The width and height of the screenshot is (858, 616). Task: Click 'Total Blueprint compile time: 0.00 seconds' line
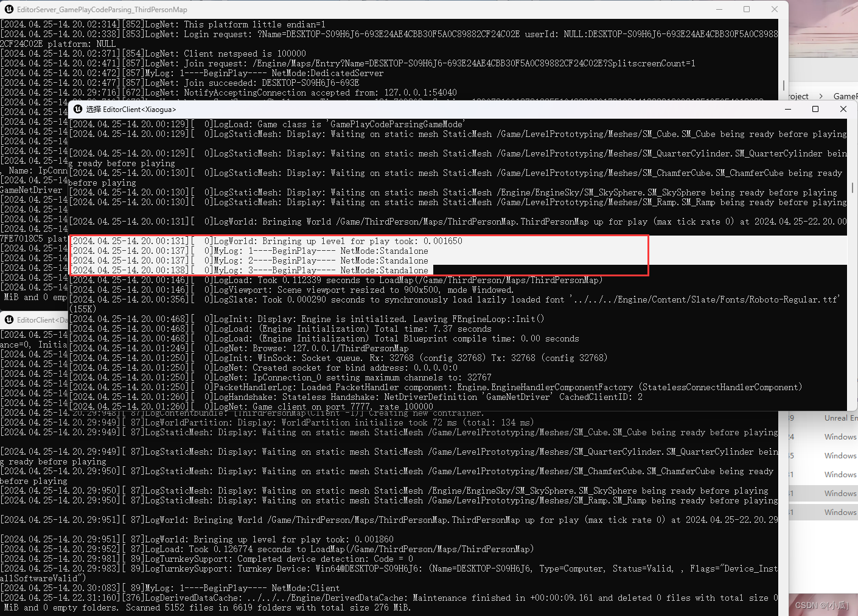(324, 338)
